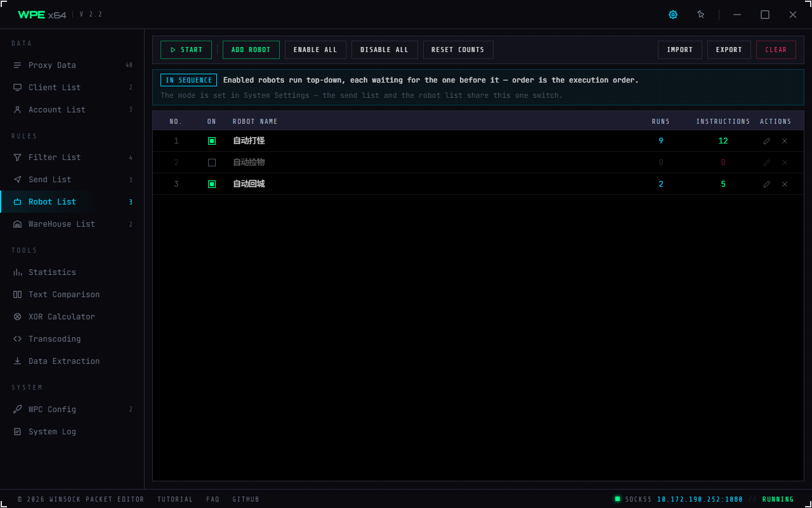This screenshot has height=508, width=812.
Task: Launch Text Comparison tool
Action: pyautogui.click(x=72, y=295)
